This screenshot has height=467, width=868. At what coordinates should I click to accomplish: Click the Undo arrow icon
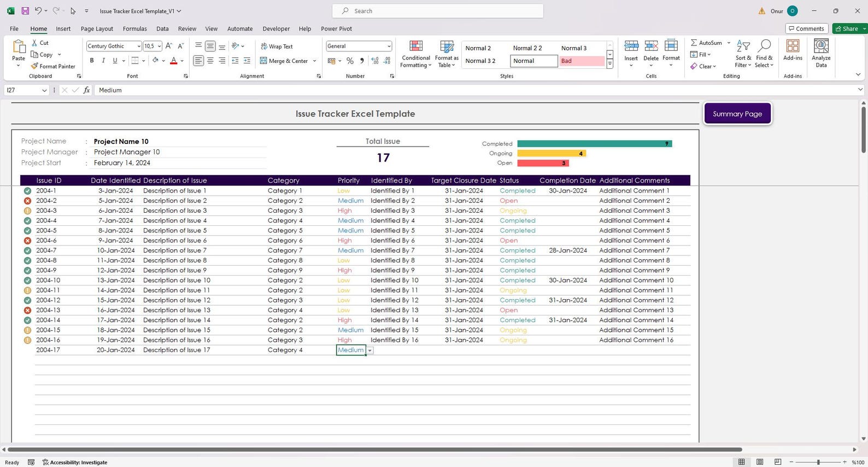(x=38, y=11)
